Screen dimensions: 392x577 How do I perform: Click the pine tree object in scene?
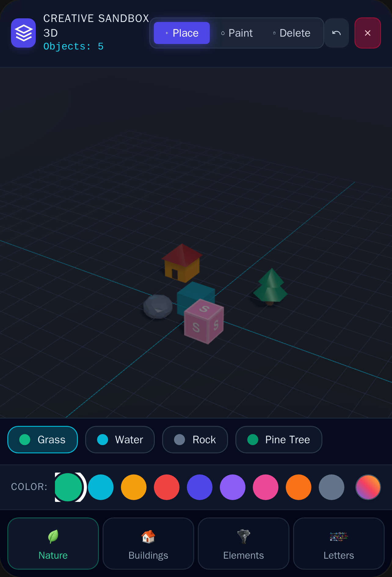(x=270, y=287)
